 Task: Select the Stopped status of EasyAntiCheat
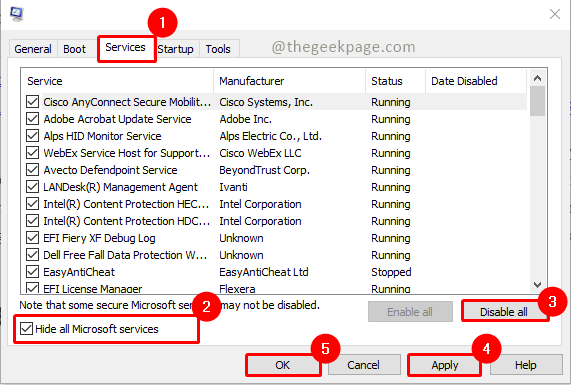pos(391,272)
